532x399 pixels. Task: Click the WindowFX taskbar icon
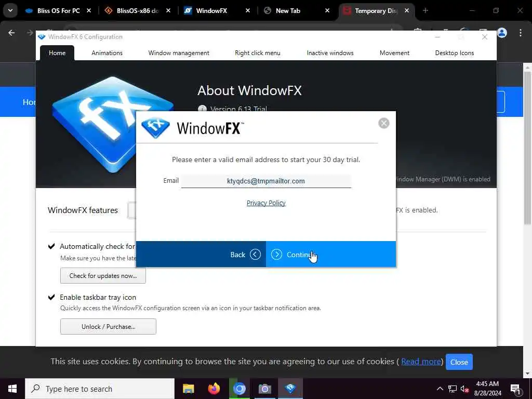pyautogui.click(x=290, y=389)
